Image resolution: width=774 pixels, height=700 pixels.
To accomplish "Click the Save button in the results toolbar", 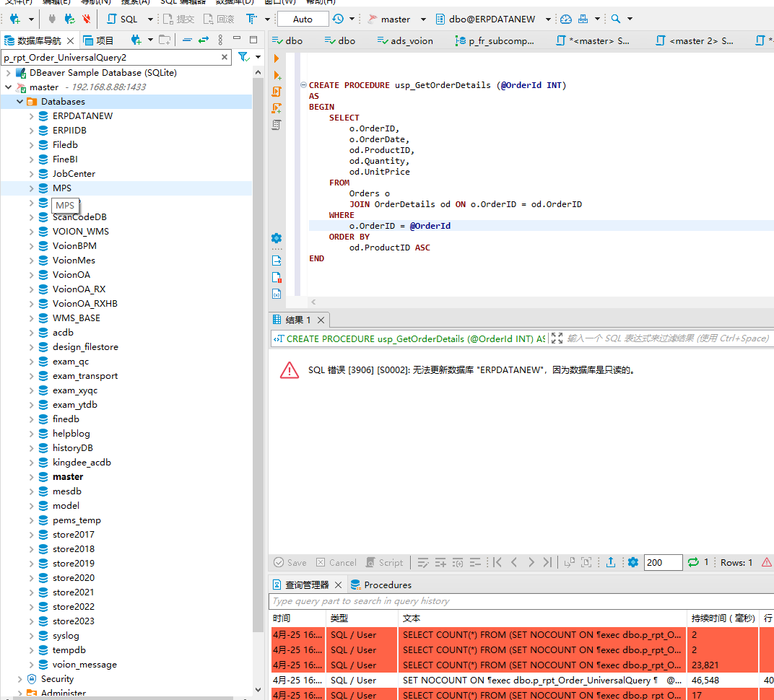I will (x=290, y=562).
